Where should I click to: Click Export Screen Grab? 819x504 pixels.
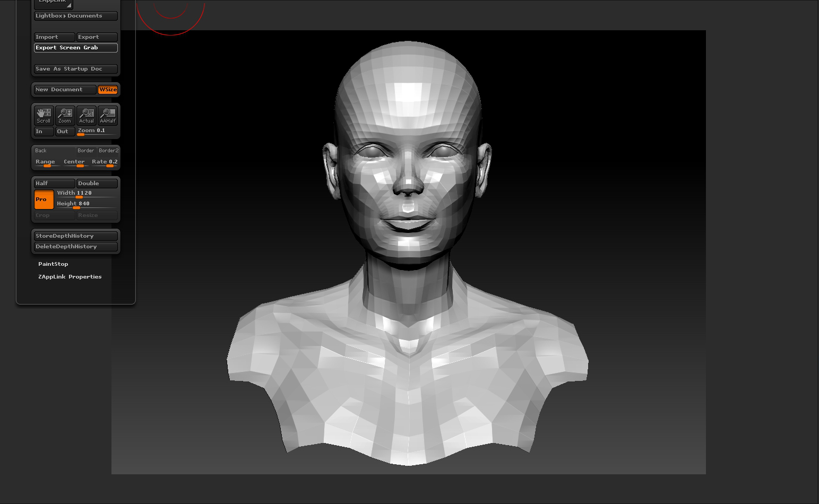pos(76,48)
